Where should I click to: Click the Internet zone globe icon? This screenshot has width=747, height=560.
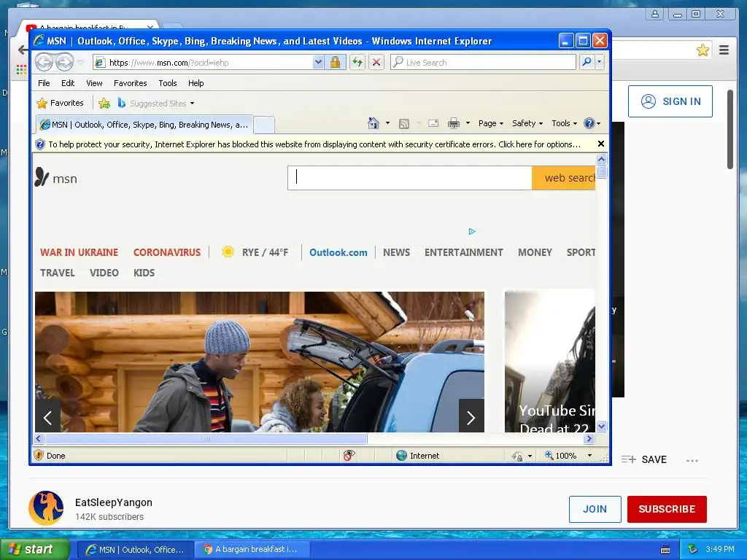[x=402, y=456]
